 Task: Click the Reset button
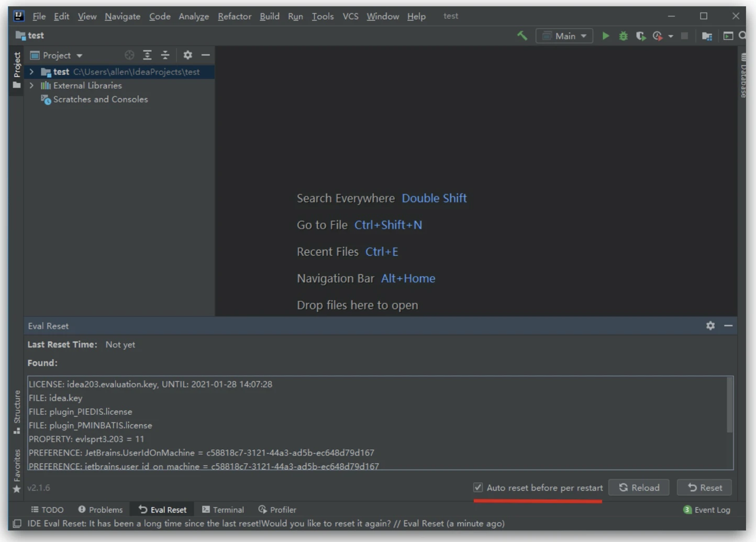coord(704,488)
